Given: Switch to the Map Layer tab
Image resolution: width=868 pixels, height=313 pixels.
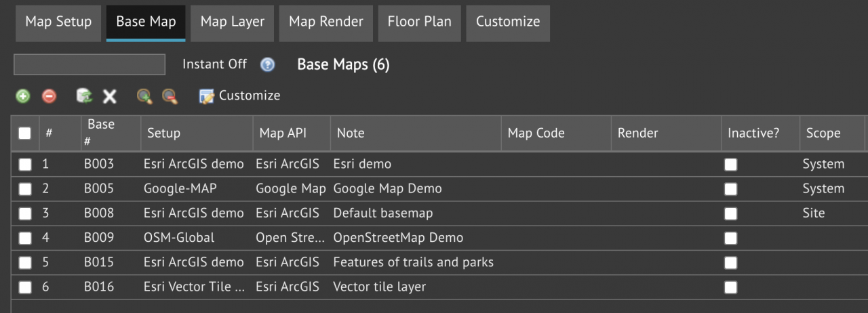Looking at the screenshot, I should click(x=233, y=22).
